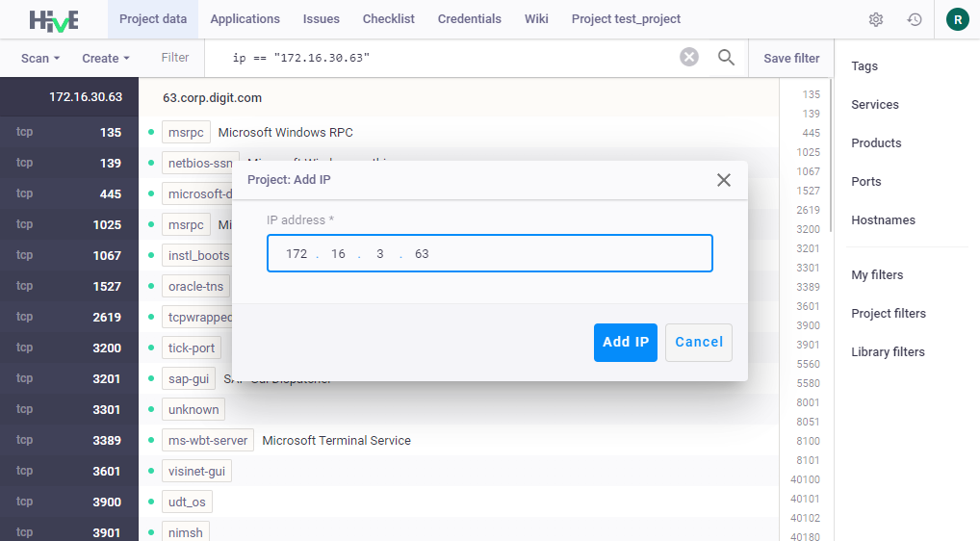Select tcp port 1067 row
Image resolution: width=980 pixels, height=541 pixels.
(x=68, y=255)
